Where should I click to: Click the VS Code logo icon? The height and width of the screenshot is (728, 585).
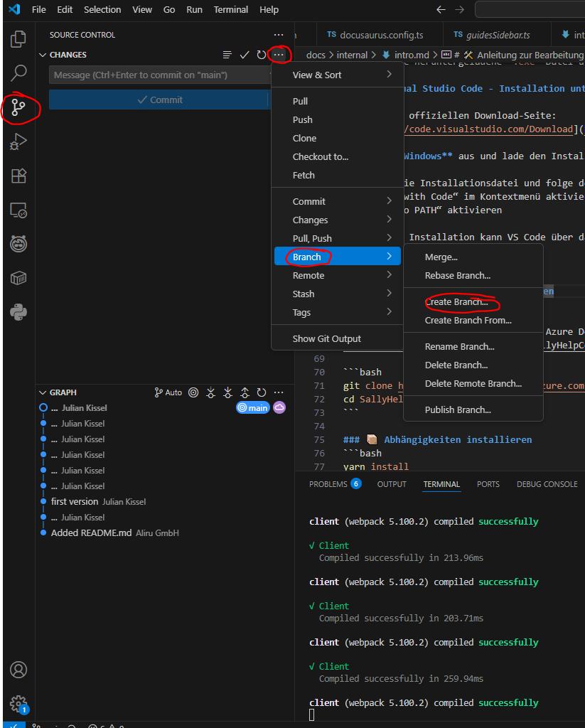click(14, 9)
